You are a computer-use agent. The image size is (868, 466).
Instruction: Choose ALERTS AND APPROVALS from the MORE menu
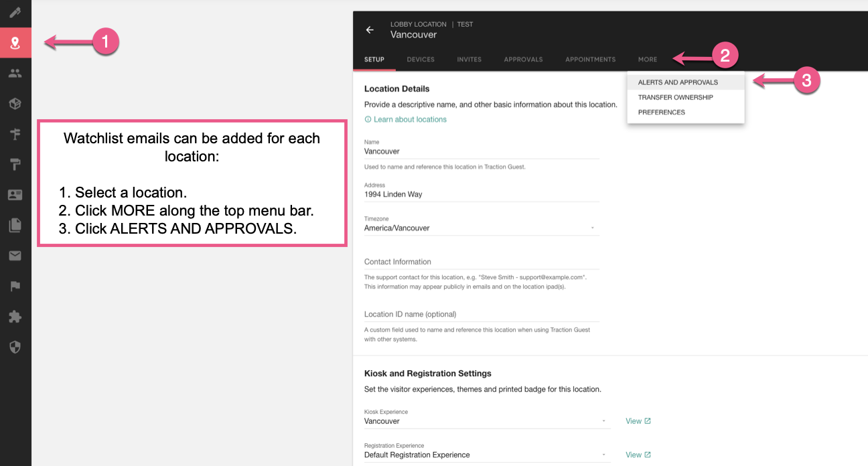(x=679, y=81)
